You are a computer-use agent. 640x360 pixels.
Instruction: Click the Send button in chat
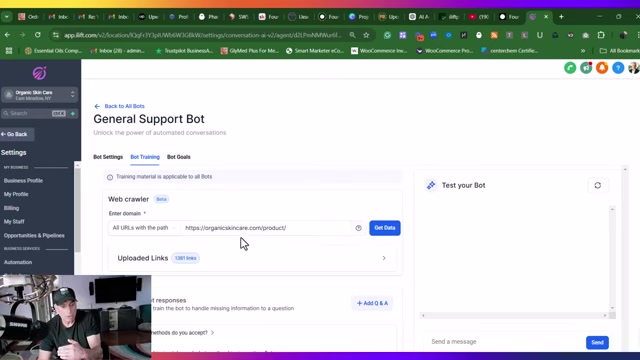tap(597, 342)
